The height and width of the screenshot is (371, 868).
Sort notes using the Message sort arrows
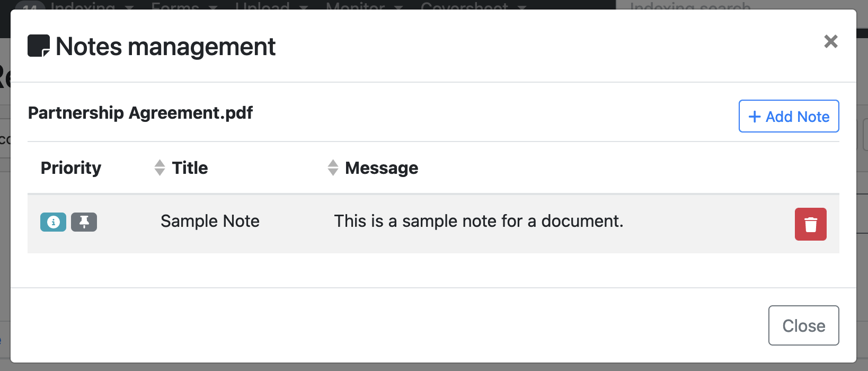pyautogui.click(x=333, y=167)
